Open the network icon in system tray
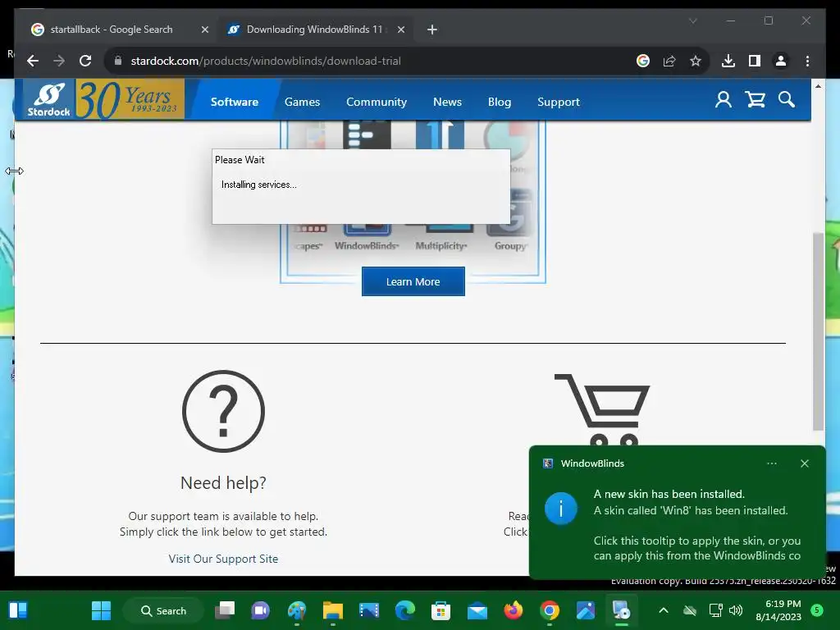This screenshot has width=840, height=630. [715, 610]
